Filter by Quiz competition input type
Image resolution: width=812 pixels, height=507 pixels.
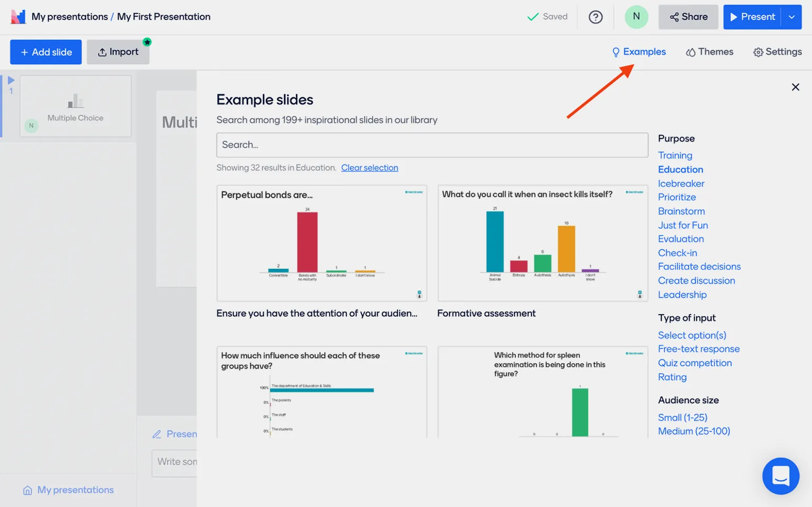694,363
